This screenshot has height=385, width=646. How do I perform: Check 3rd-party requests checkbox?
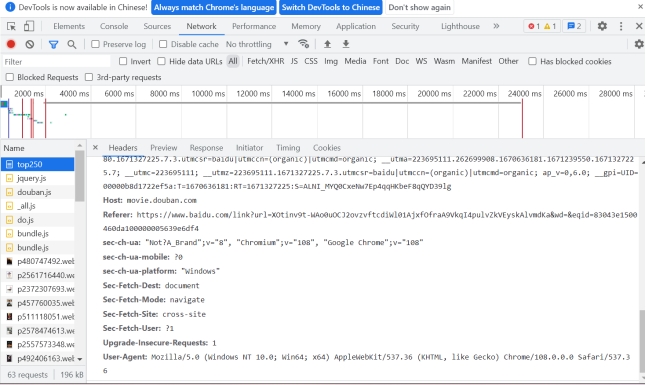(89, 77)
